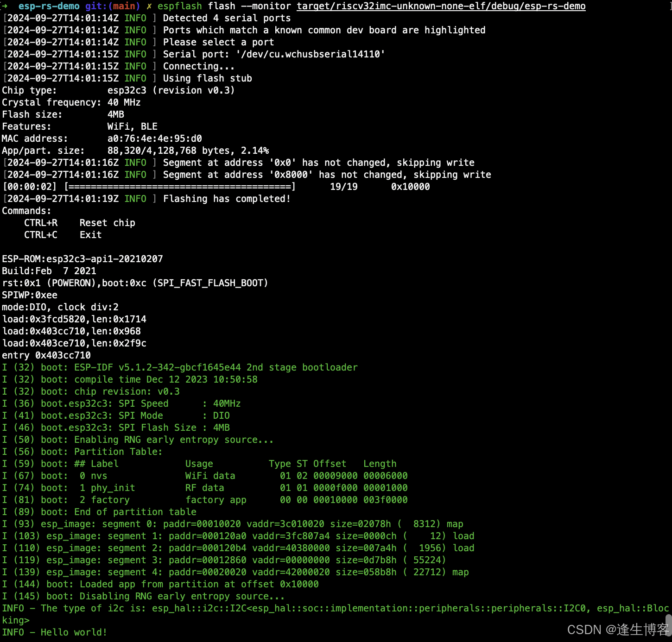Click 'Partition Table:' heading line
Image resolution: width=672 pixels, height=642 pixels.
[x=82, y=452]
